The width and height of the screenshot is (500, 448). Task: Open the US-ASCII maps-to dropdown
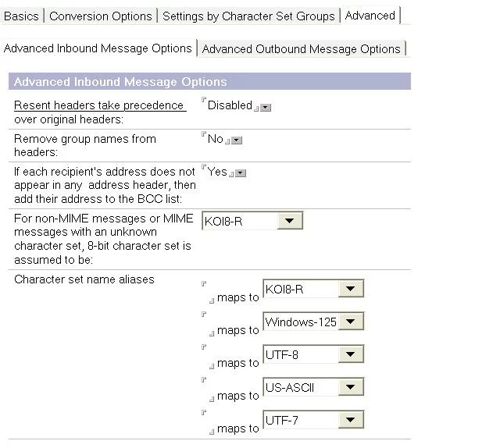[351, 388]
